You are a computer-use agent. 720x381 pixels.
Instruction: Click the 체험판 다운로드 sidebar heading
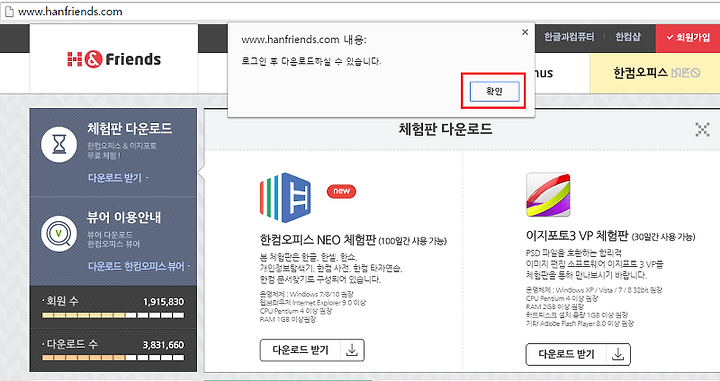click(129, 129)
